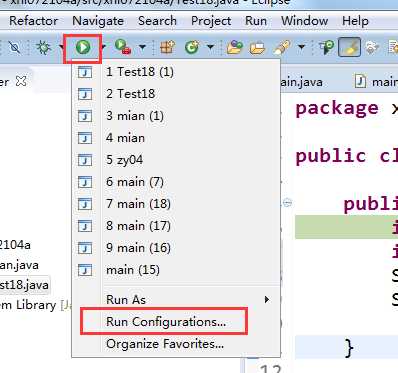
Task: Open the Help menu
Action: pyautogui.click(x=355, y=21)
